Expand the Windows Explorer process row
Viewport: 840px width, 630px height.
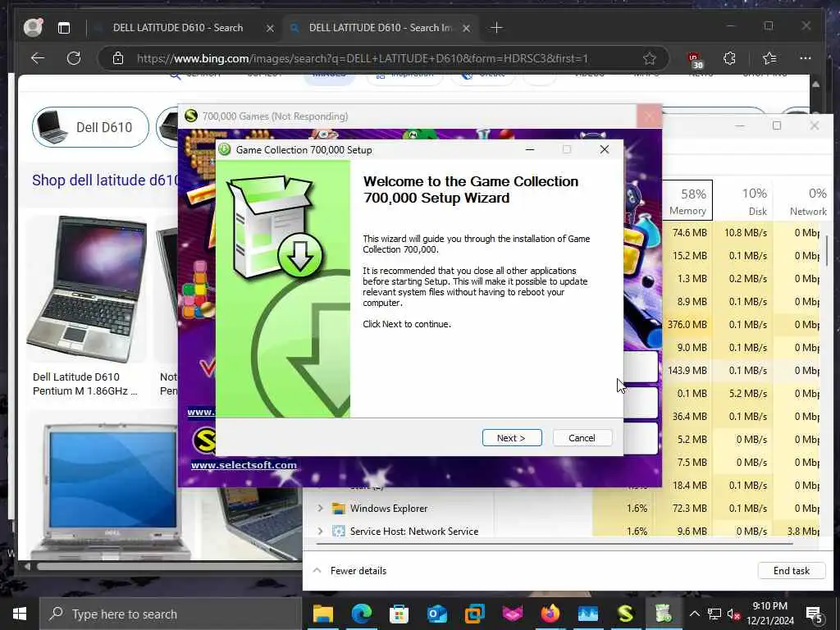pyautogui.click(x=320, y=508)
